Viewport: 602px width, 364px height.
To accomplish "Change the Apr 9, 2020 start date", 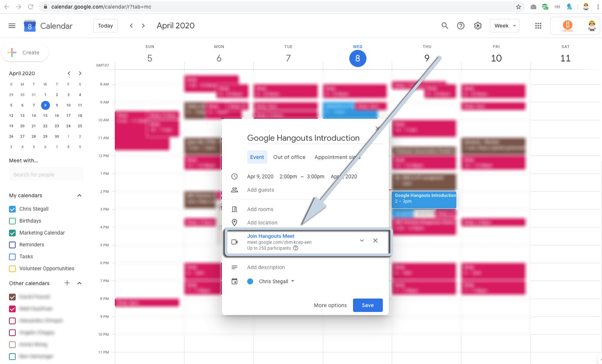I will tap(260, 177).
